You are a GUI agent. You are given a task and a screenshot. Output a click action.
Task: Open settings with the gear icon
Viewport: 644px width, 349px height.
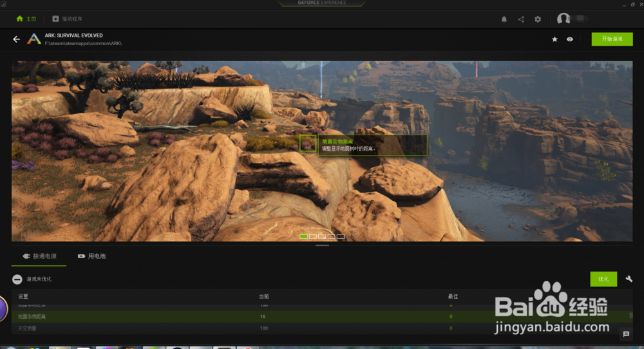(538, 19)
